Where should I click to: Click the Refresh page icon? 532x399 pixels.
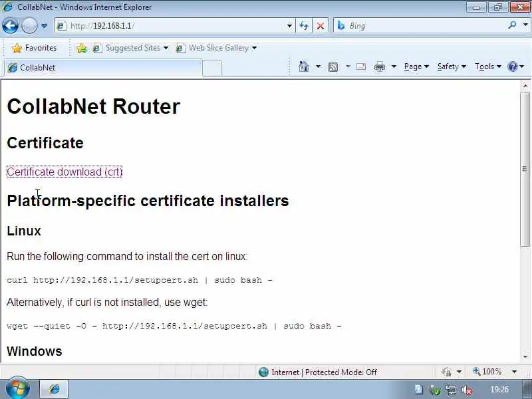[x=304, y=26]
